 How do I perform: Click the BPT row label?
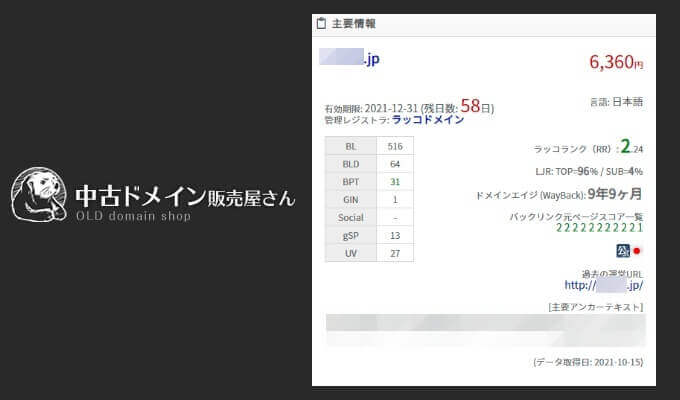pyautogui.click(x=351, y=182)
